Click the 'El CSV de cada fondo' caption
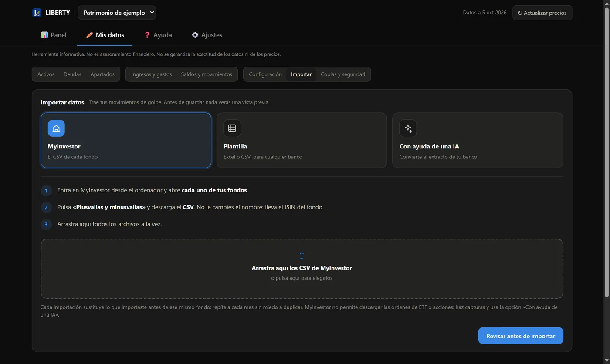610x364 pixels. tap(72, 157)
